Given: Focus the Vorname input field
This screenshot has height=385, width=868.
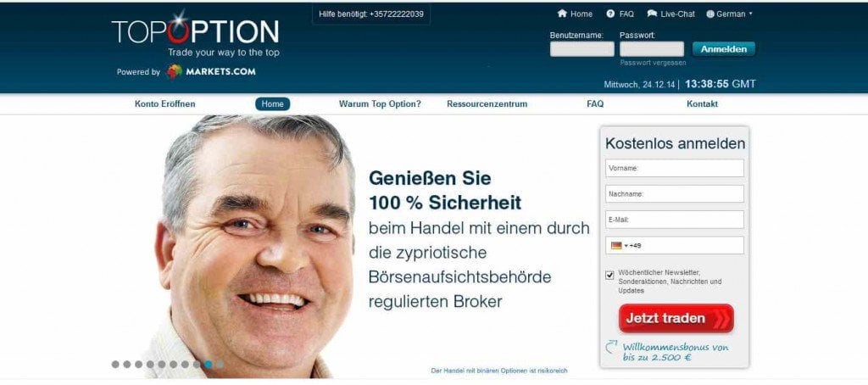Looking at the screenshot, I should tap(674, 169).
